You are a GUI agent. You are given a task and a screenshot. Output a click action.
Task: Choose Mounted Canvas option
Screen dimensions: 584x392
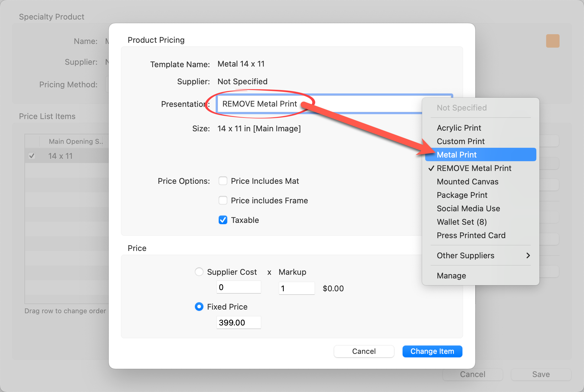[x=467, y=182]
